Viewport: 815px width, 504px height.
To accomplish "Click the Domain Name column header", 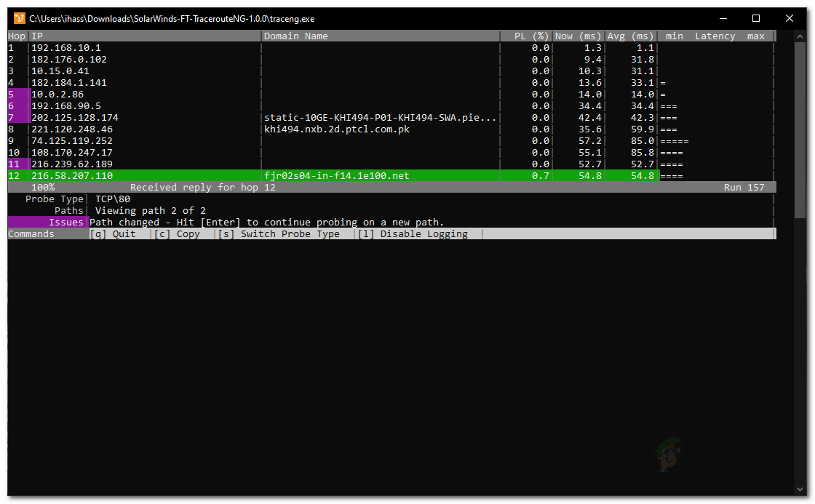I will coord(295,36).
